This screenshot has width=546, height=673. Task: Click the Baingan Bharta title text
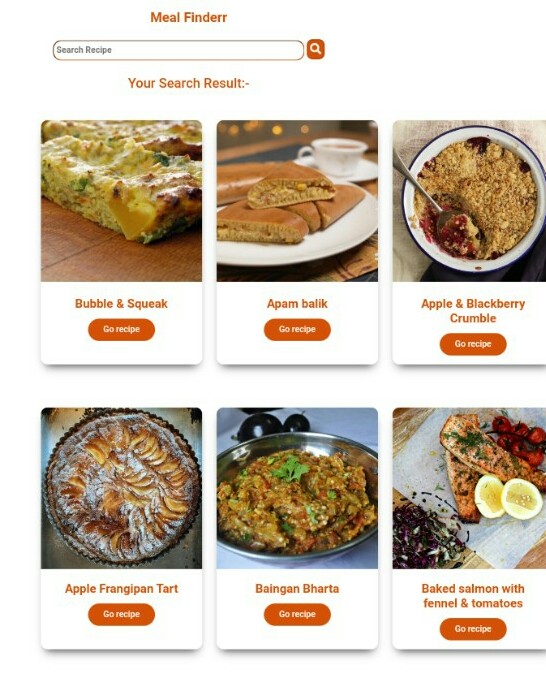point(297,588)
